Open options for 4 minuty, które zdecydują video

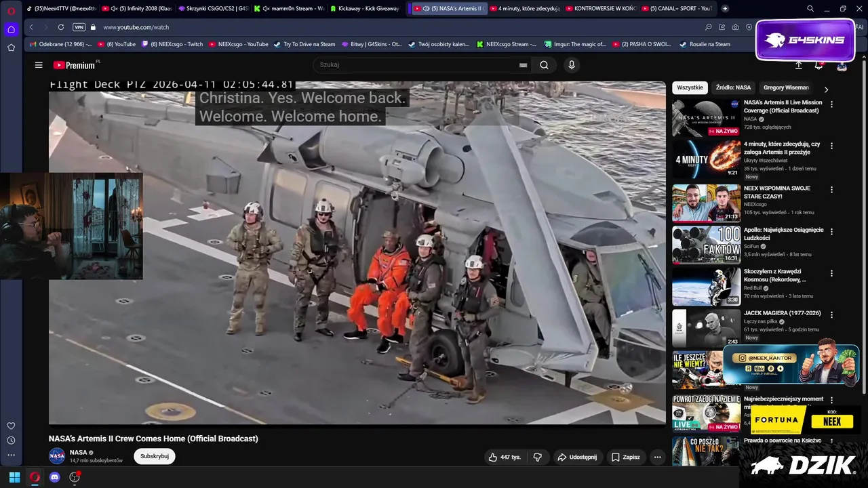point(831,146)
